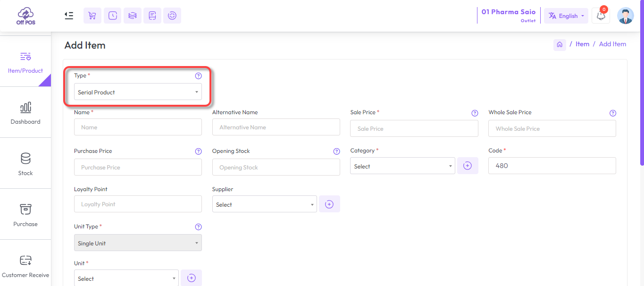Go to Dashboard in sidebar
Screen dimensions: 644x286
pyautogui.click(x=25, y=112)
